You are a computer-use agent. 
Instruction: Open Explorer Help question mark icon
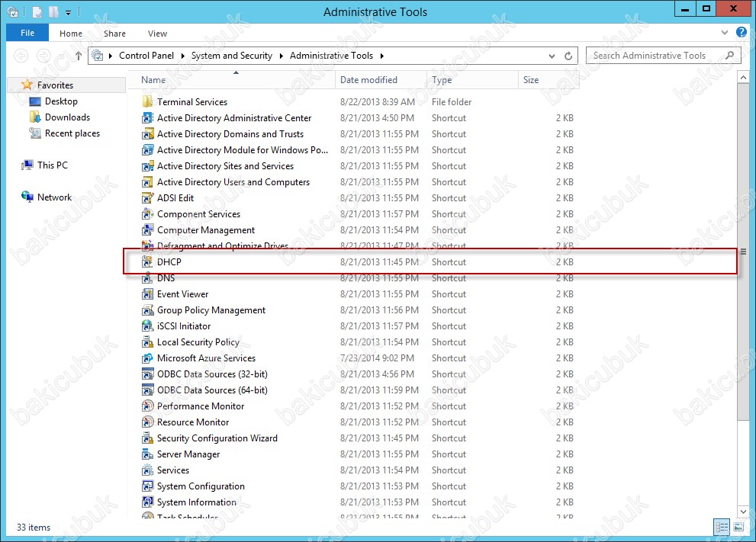(x=741, y=32)
